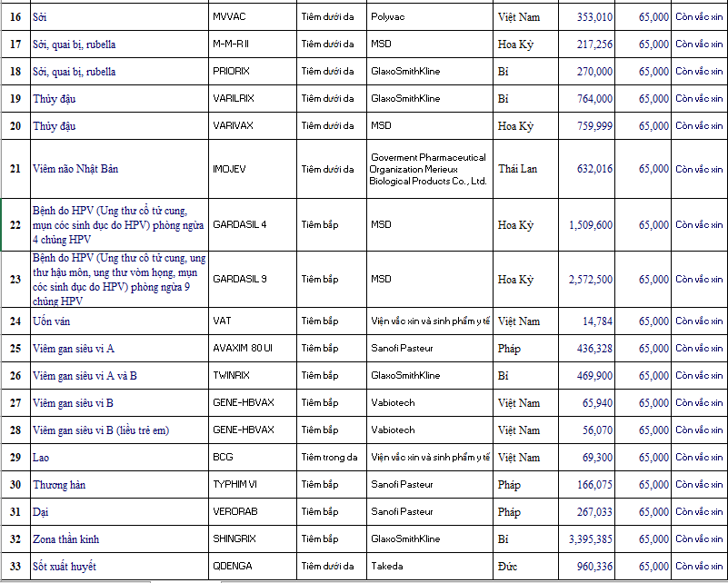This screenshot has height=583, width=728.
Task: Click the "Viêm gan siêu vi A và B" cell
Action: [119, 376]
